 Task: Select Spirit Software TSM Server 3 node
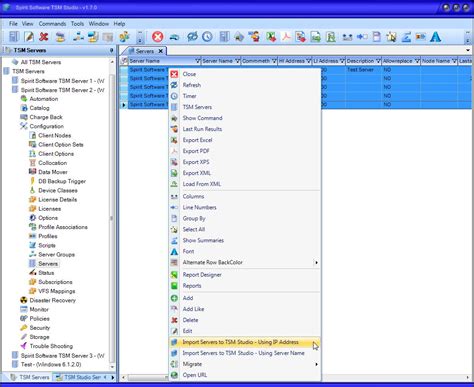(x=62, y=355)
